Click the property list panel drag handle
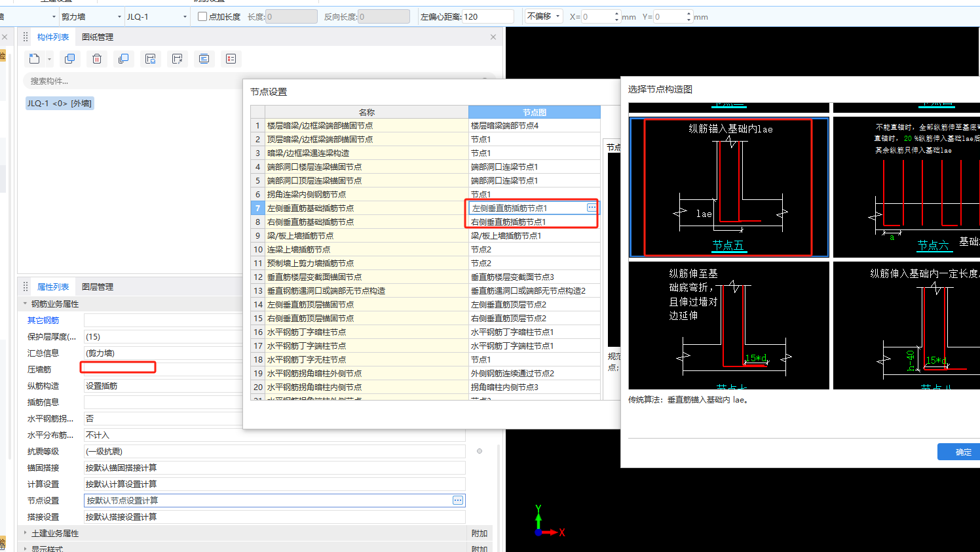The width and height of the screenshot is (980, 552). 26,286
